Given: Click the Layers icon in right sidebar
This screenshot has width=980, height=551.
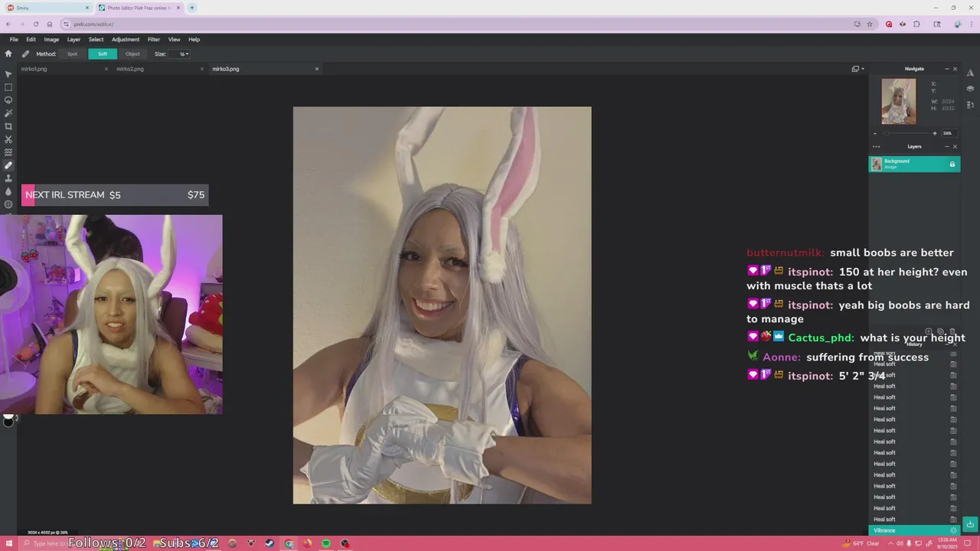Looking at the screenshot, I should 970,89.
